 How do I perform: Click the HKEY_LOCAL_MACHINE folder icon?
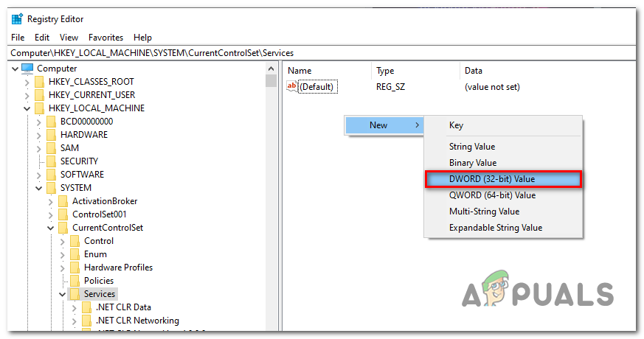(x=39, y=108)
